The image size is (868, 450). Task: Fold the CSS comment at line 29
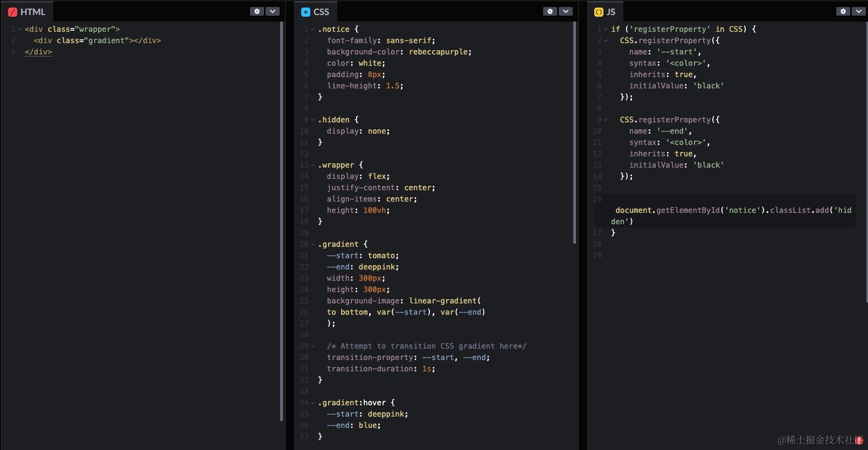(x=313, y=346)
